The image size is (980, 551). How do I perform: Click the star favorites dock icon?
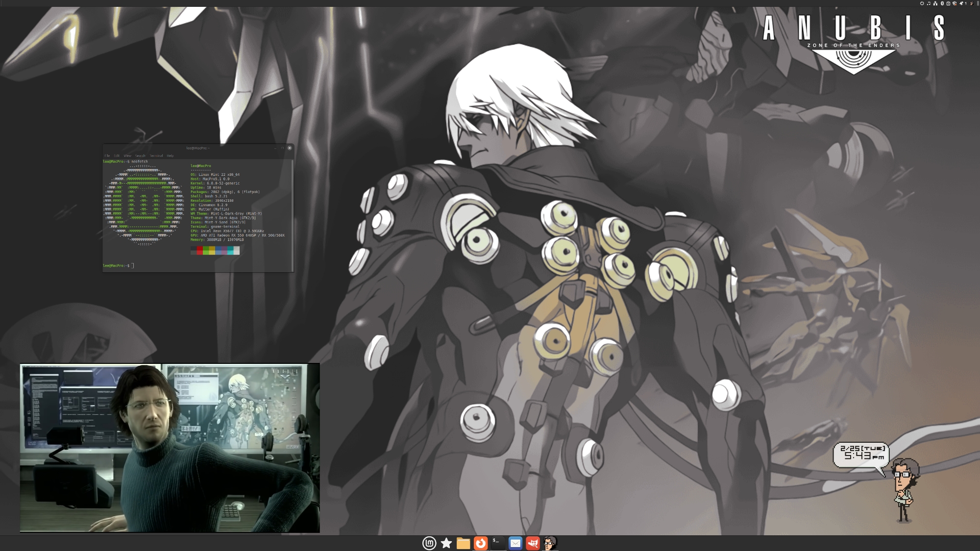click(446, 543)
